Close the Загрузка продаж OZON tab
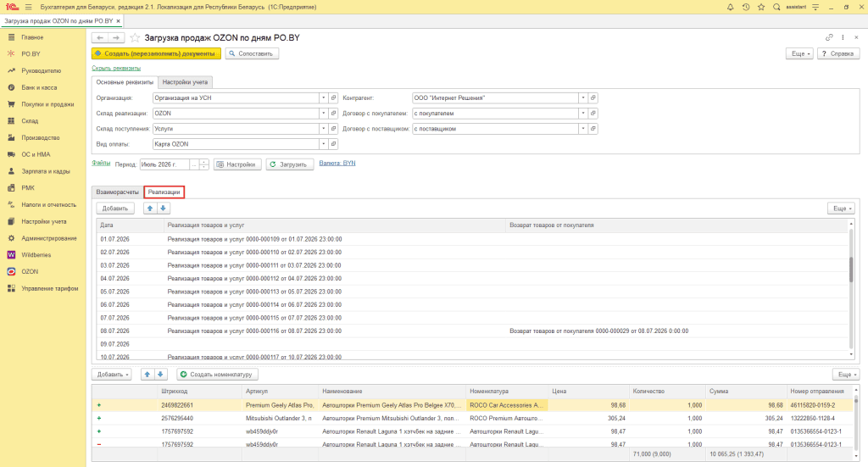The width and height of the screenshot is (868, 467). [x=119, y=21]
